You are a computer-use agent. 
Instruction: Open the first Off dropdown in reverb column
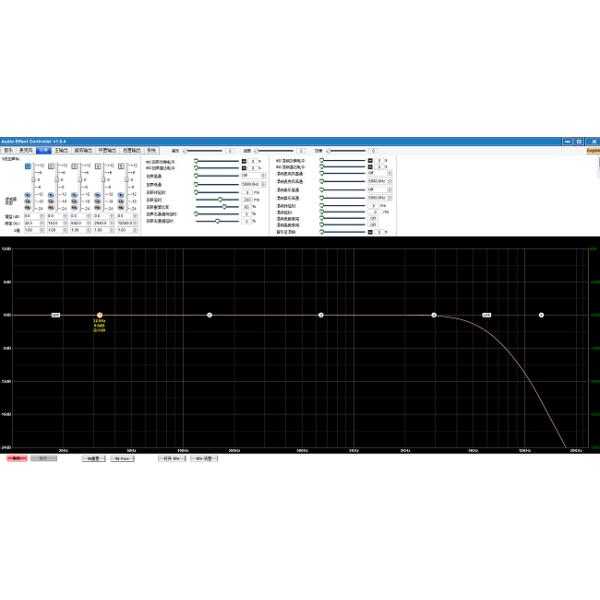coord(377,174)
